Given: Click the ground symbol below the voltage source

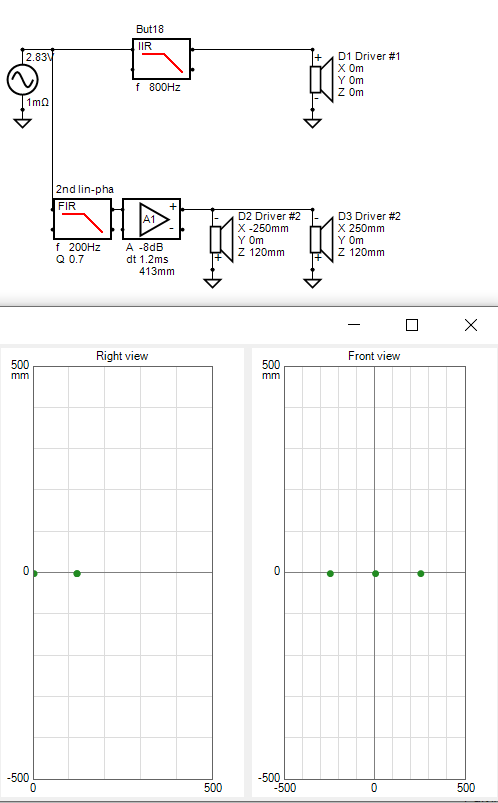Looking at the screenshot, I should click(x=23, y=123).
